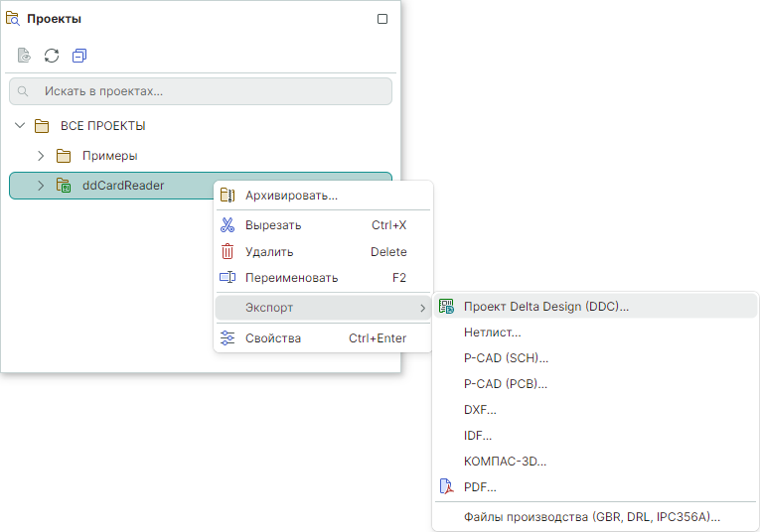Screen dimensions: 760x532
Task: Export as Проект Delta Design (DDC)…
Action: point(545,307)
